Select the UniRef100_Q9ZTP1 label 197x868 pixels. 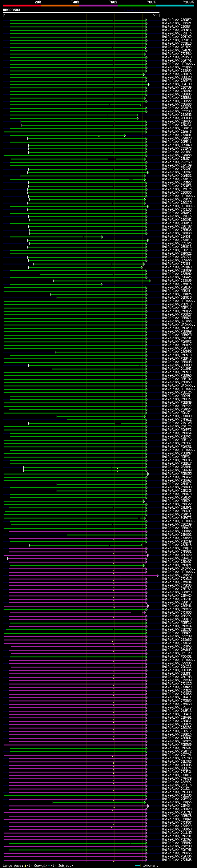177,755
